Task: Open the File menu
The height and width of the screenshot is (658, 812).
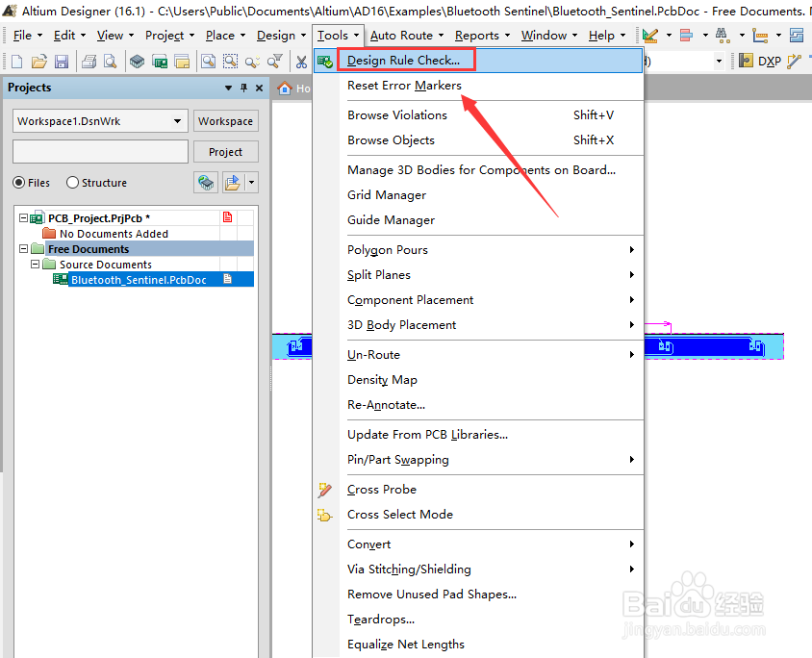Action: tap(27, 36)
